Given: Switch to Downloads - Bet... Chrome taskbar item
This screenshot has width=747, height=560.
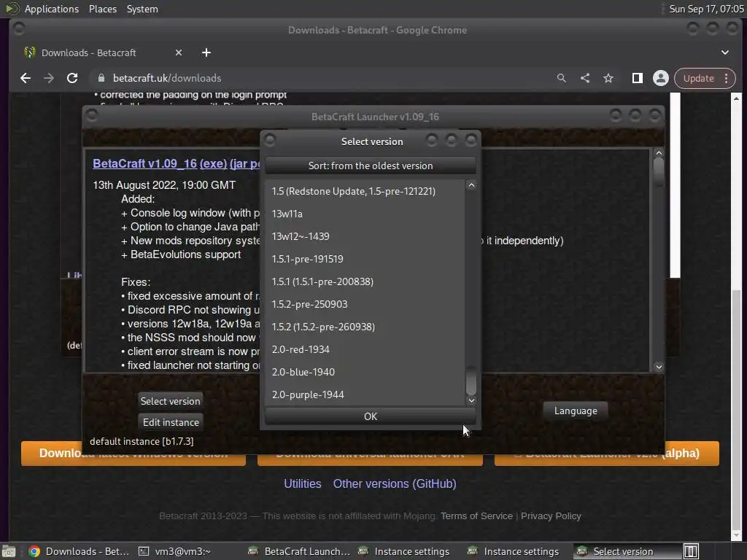Looking at the screenshot, I should click(79, 551).
